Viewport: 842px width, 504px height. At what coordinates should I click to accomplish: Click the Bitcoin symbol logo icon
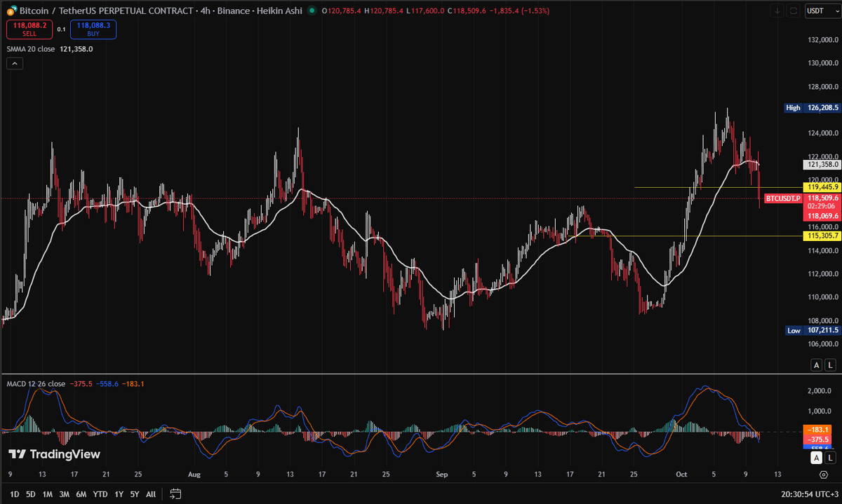[x=11, y=11]
